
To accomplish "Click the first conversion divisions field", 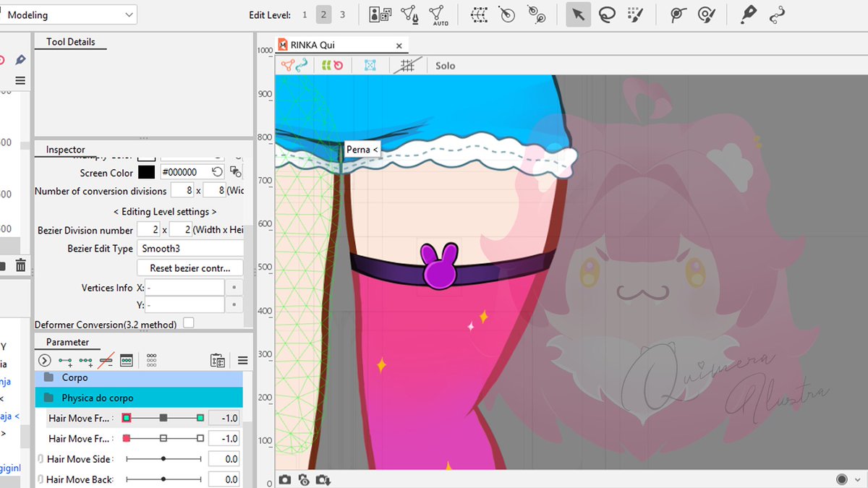I will (x=182, y=191).
